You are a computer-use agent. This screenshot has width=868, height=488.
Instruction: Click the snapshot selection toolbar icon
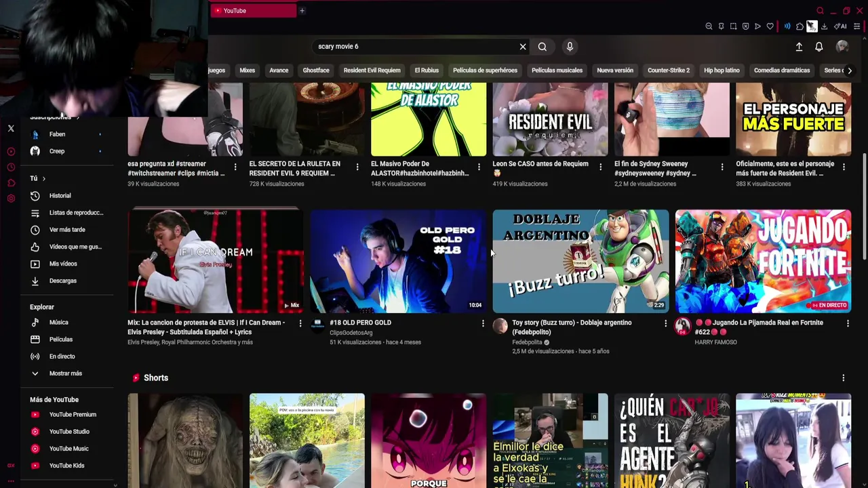pos(733,26)
